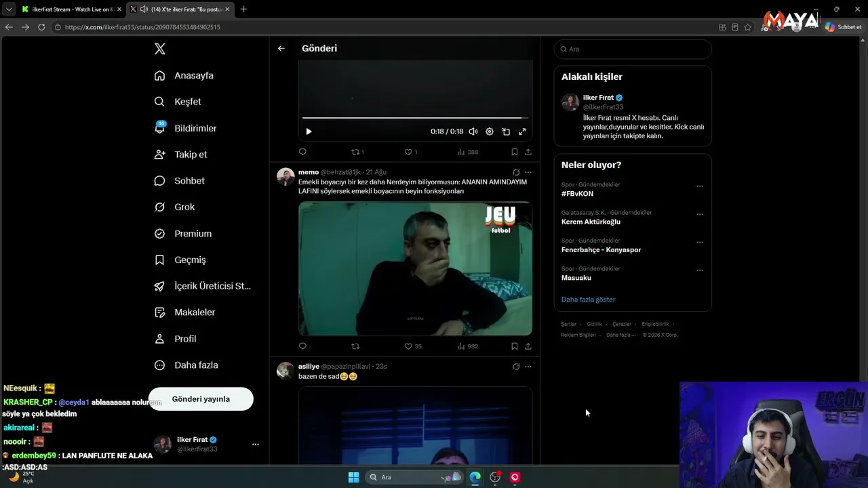Mute the X browser tab audio

click(x=144, y=9)
